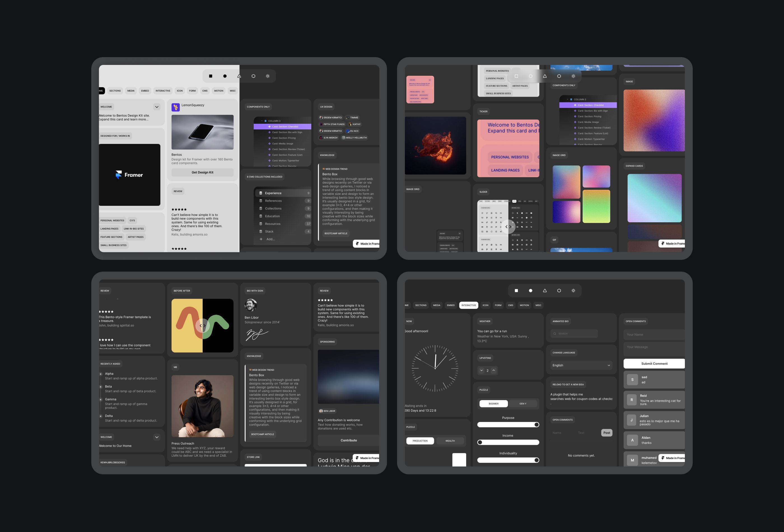The image size is (784, 532).
Task: Click the magnifier icon in the Animated Bio search
Action: coord(555,334)
